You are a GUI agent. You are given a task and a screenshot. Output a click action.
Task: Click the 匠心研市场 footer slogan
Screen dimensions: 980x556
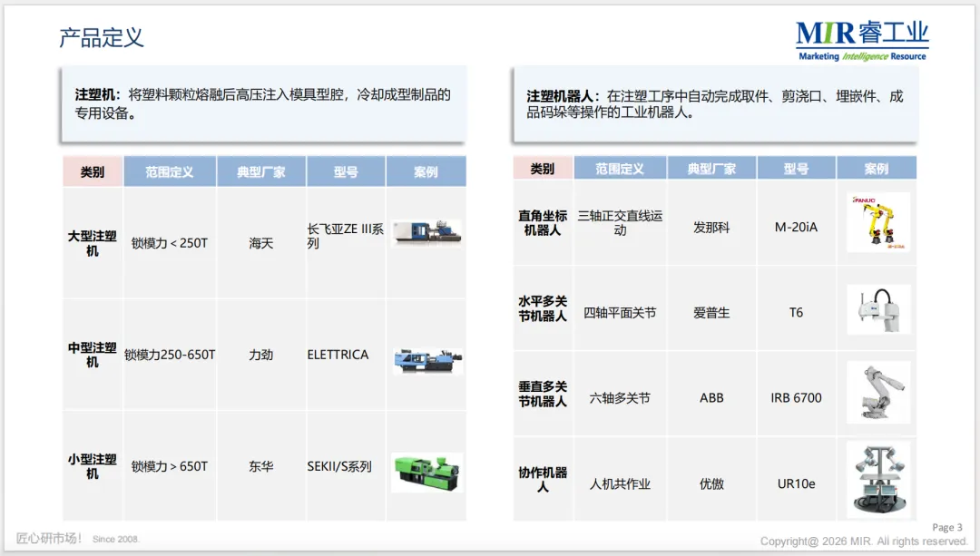coord(49,538)
